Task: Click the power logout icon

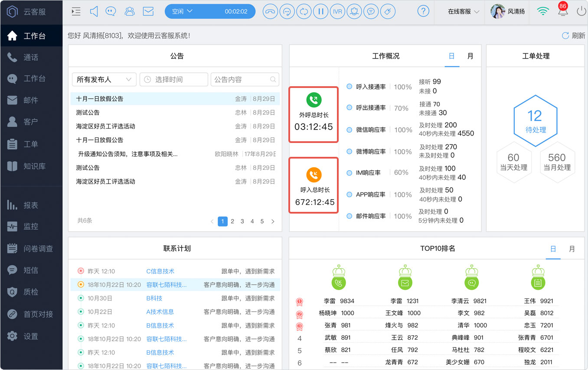Action: 581,11
